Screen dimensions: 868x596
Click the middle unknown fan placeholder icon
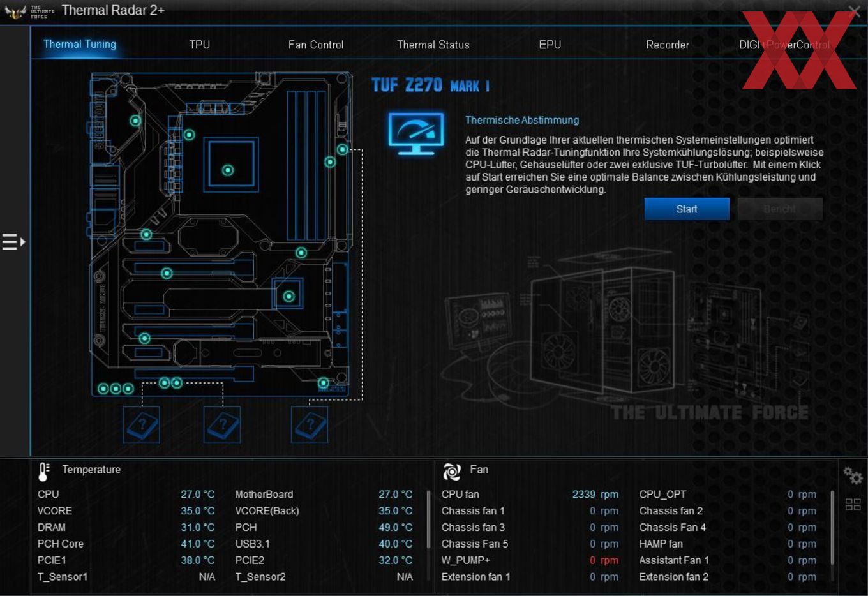click(x=222, y=425)
